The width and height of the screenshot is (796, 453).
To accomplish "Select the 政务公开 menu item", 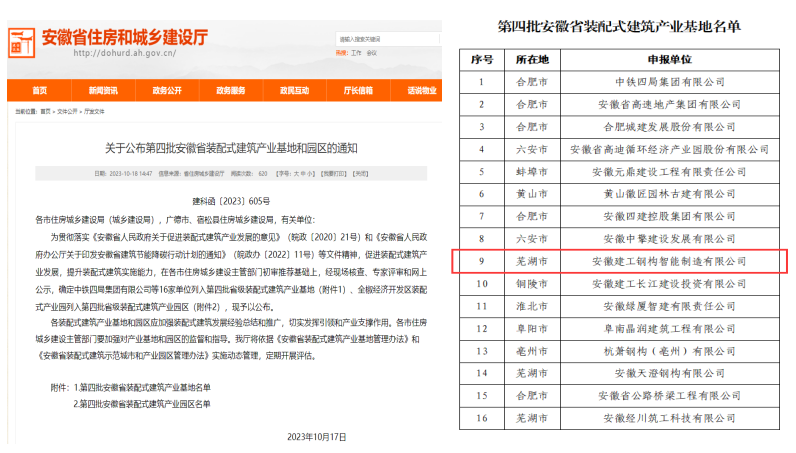I will click(x=166, y=90).
